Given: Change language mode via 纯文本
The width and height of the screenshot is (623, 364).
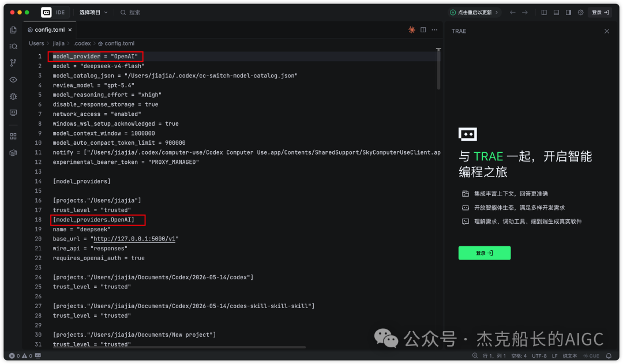Looking at the screenshot, I should tap(570, 356).
